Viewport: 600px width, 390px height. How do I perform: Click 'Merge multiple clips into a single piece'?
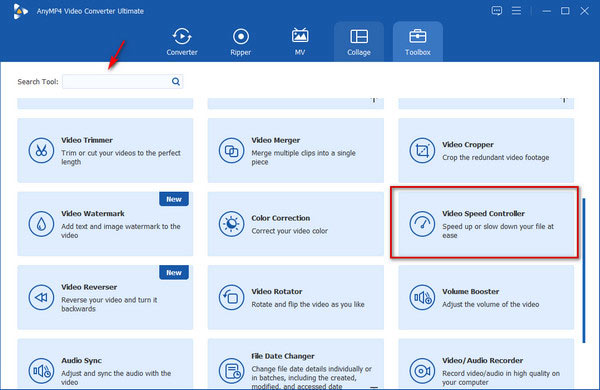click(x=303, y=157)
